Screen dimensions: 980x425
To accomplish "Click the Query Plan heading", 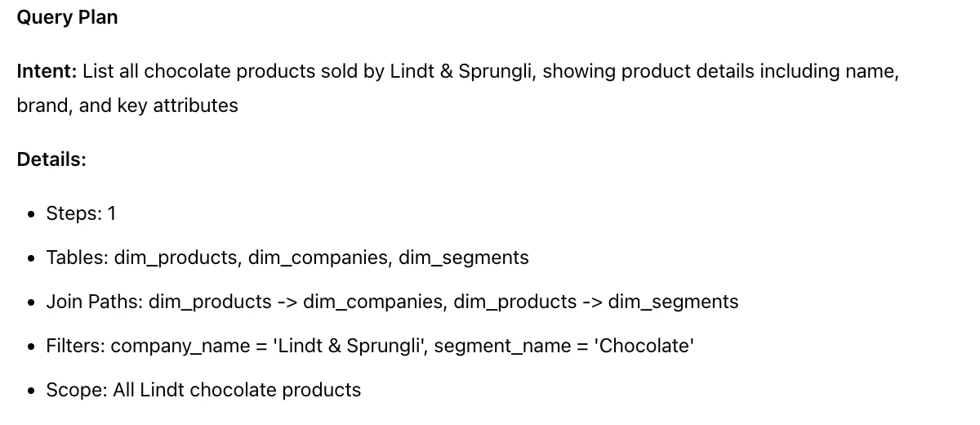I will [x=67, y=17].
